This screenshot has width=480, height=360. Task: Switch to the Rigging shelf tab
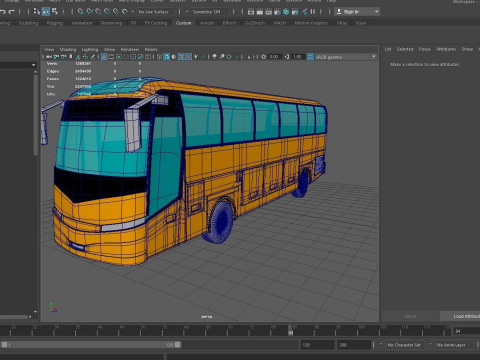coord(55,23)
